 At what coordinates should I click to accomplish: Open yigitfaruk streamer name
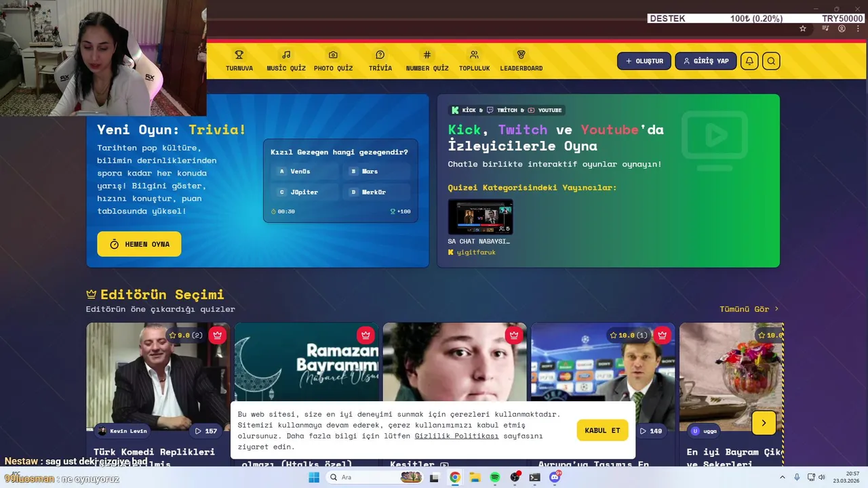(476, 252)
